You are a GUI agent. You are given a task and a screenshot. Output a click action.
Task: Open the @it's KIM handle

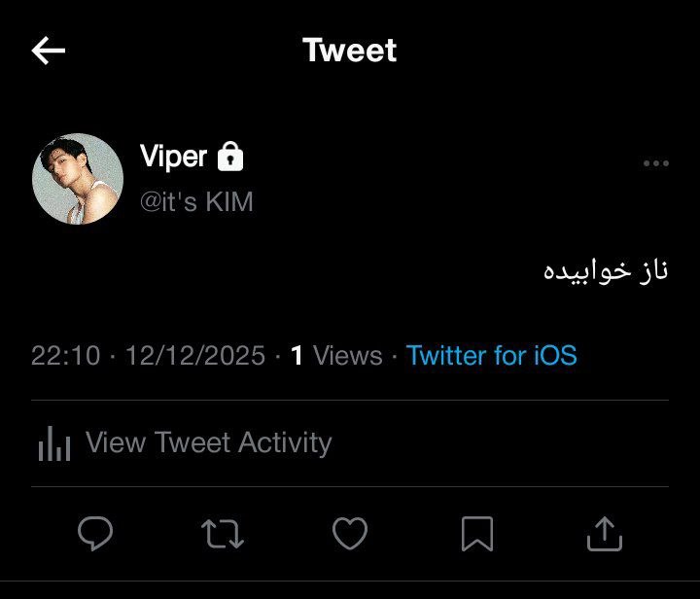coord(196,201)
